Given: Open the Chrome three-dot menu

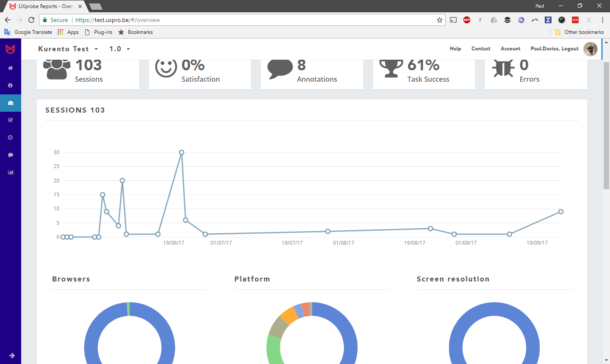Looking at the screenshot, I should pos(602,20).
